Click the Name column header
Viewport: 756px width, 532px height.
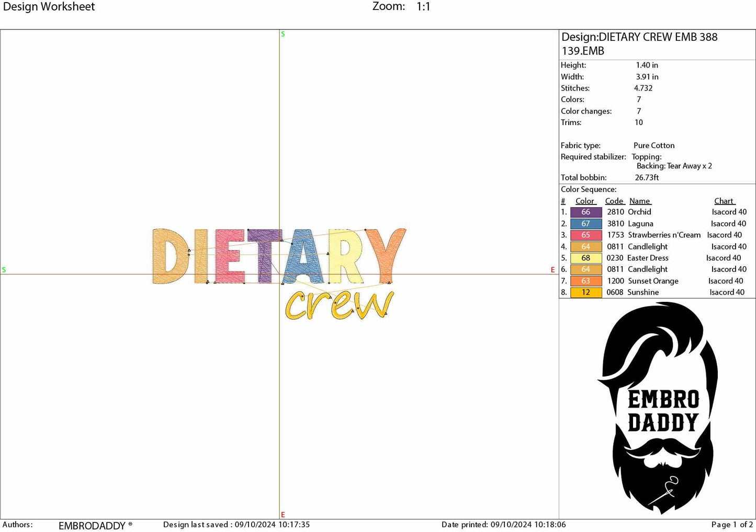[639, 201]
